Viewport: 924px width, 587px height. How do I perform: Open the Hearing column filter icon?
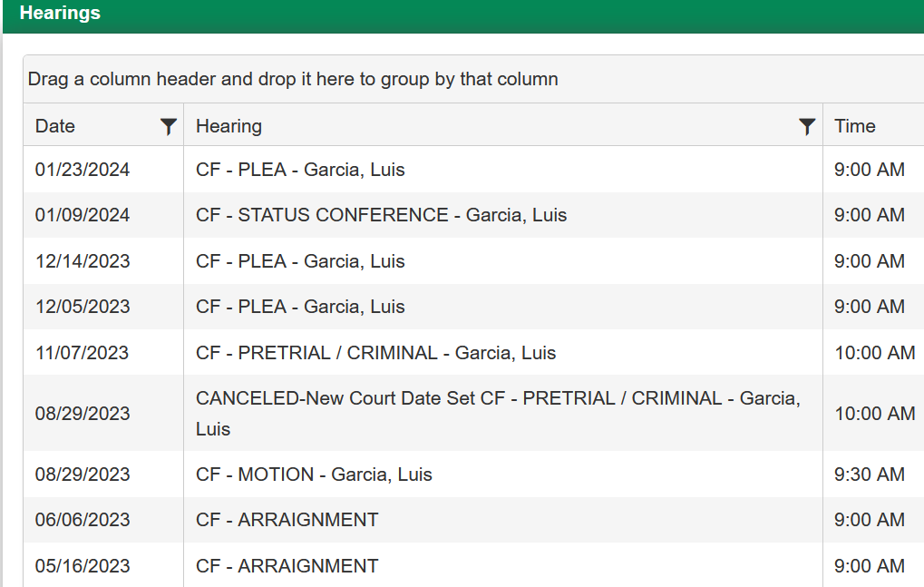pyautogui.click(x=807, y=126)
